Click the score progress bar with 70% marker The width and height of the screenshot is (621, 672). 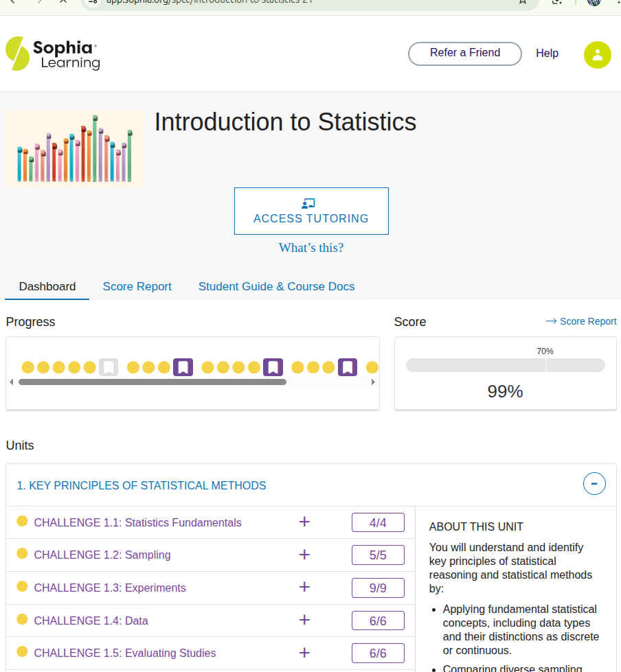[x=505, y=365]
